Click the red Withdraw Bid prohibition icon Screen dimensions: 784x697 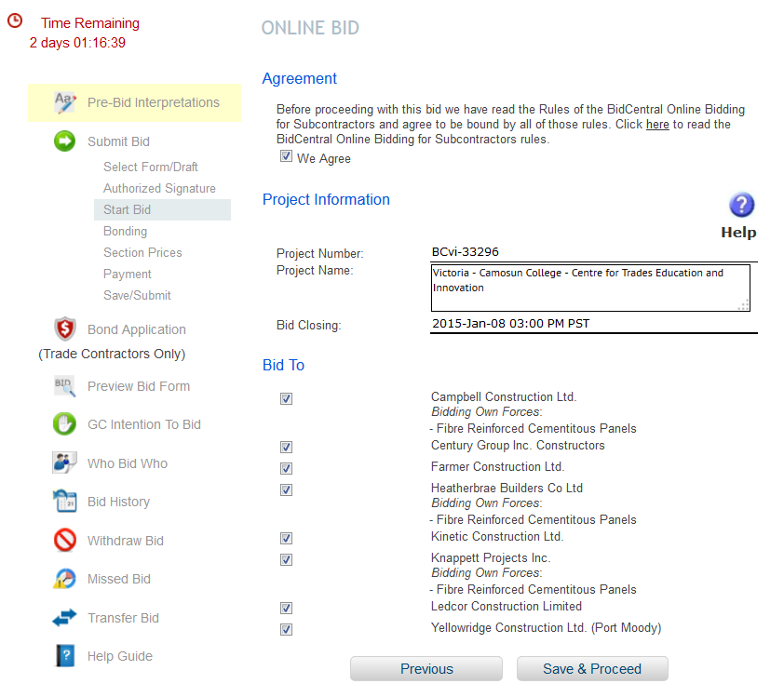65,540
